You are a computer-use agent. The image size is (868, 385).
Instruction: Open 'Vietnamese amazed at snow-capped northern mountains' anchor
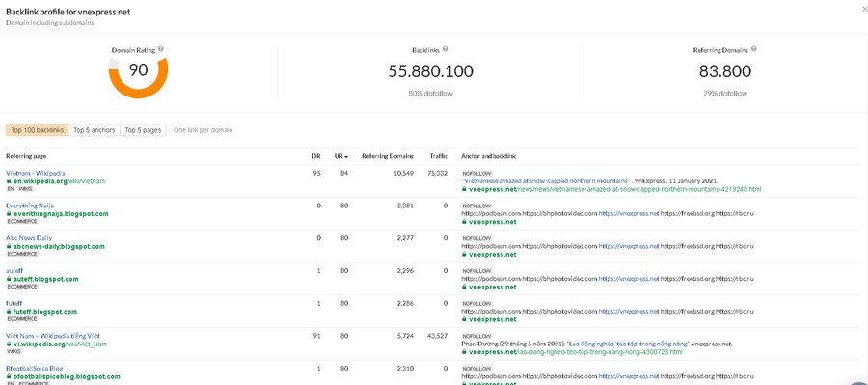(x=546, y=181)
